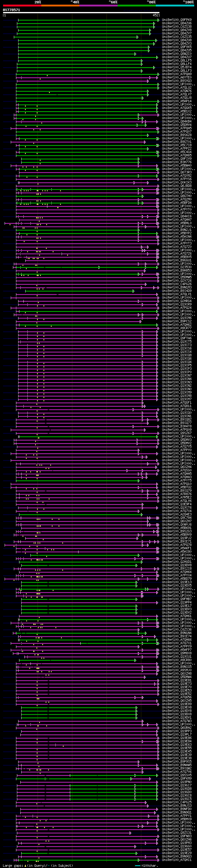197x868 pixels.
Task: Click the red ~20% identity legend bar
Action: (x=22, y=6)
